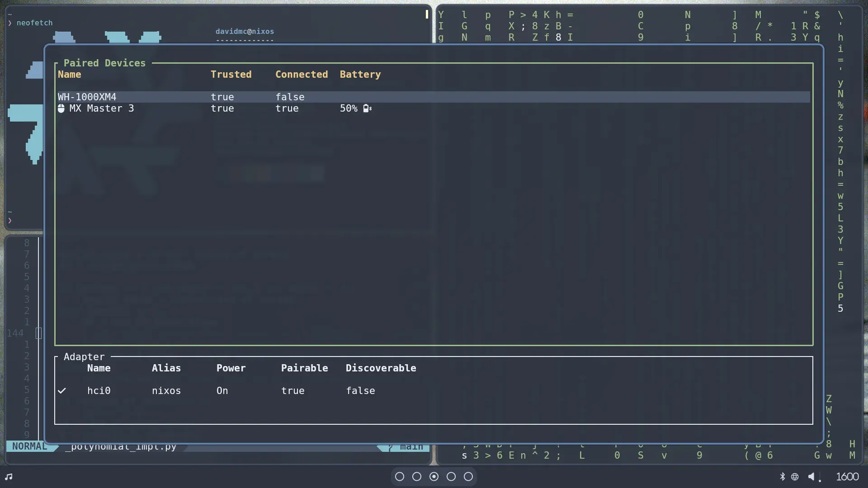The width and height of the screenshot is (868, 488).
Task: Select the active third workspace indicator
Action: [x=434, y=477]
